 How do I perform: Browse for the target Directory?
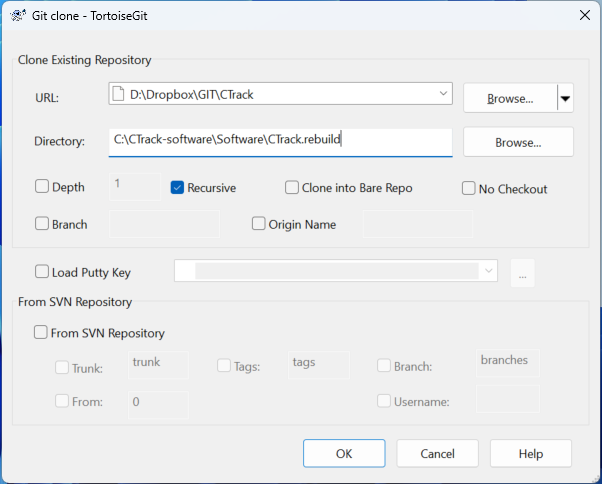point(517,142)
